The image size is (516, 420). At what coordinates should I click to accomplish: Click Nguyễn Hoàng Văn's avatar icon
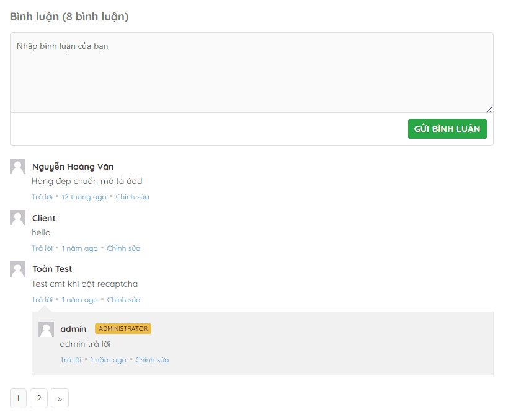17,166
